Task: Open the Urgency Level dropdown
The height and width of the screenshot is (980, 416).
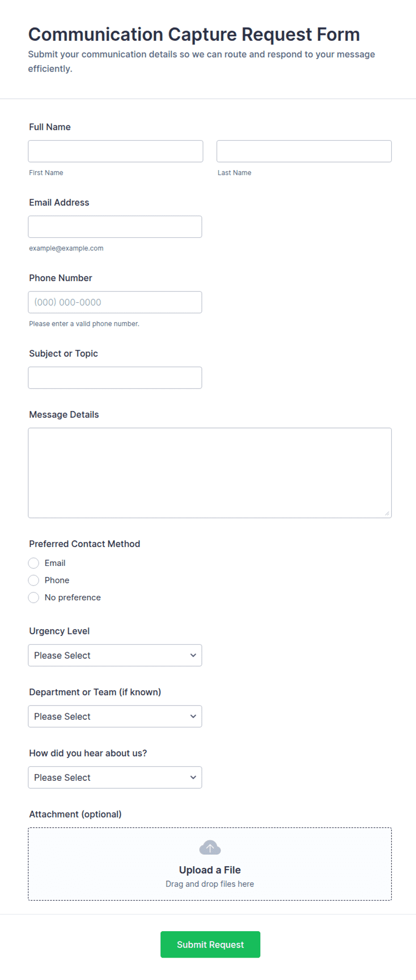Action: [x=115, y=655]
